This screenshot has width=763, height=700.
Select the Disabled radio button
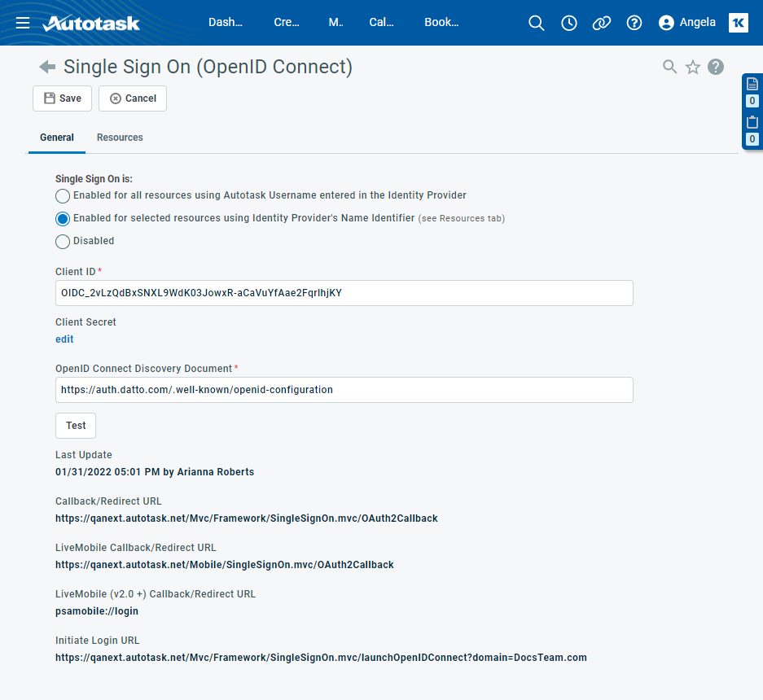coord(63,242)
